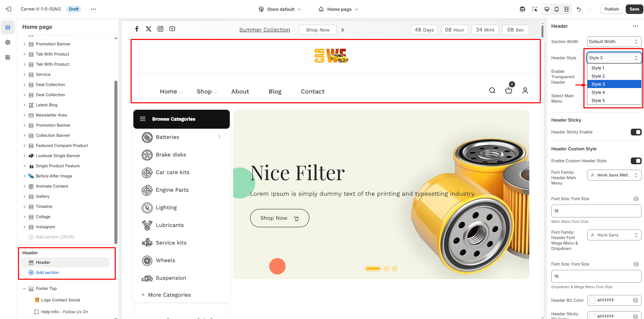
Task: Click Add section link under Header
Action: (47, 273)
